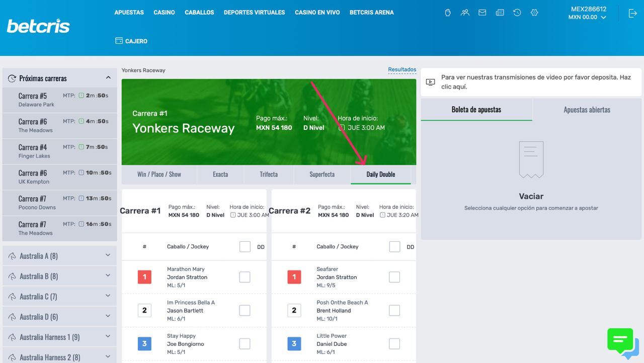The height and width of the screenshot is (363, 644).
Task: Switch to the Trifecta tab
Action: [x=269, y=174]
